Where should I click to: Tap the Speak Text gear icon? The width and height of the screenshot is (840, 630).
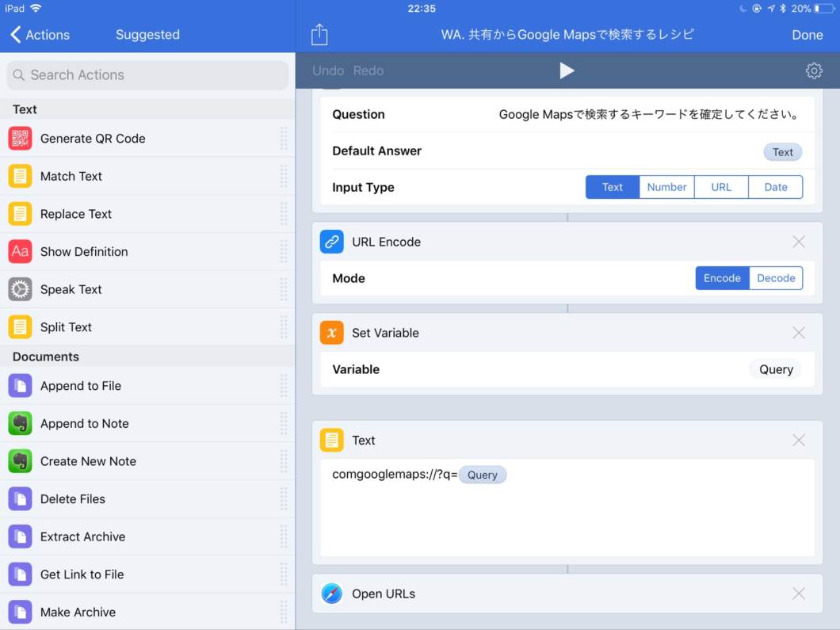(x=21, y=289)
